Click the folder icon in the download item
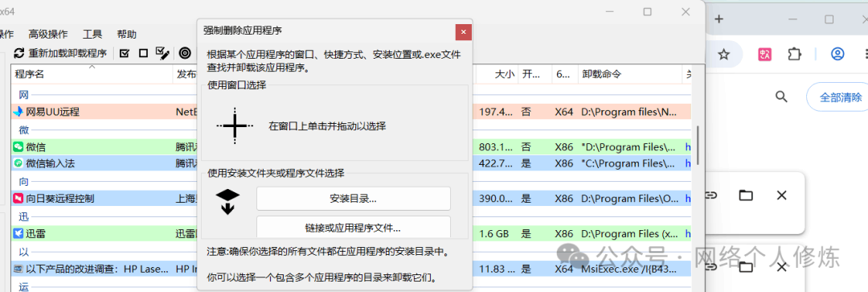Image resolution: width=868 pixels, height=292 pixels. click(746, 195)
